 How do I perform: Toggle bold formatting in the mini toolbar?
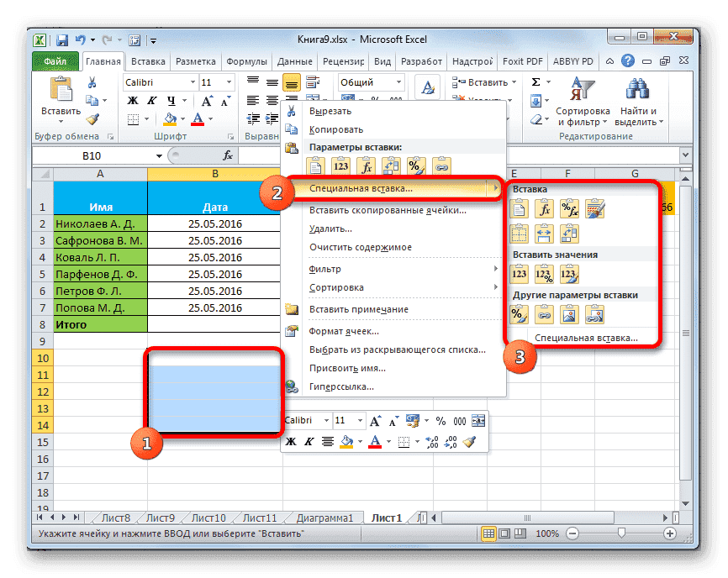pyautogui.click(x=291, y=440)
